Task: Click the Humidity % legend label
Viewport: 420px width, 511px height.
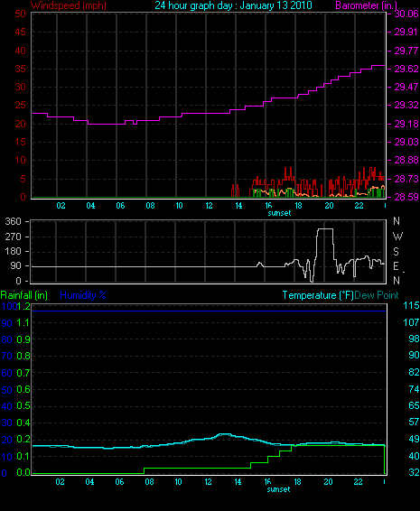Action: [x=83, y=295]
